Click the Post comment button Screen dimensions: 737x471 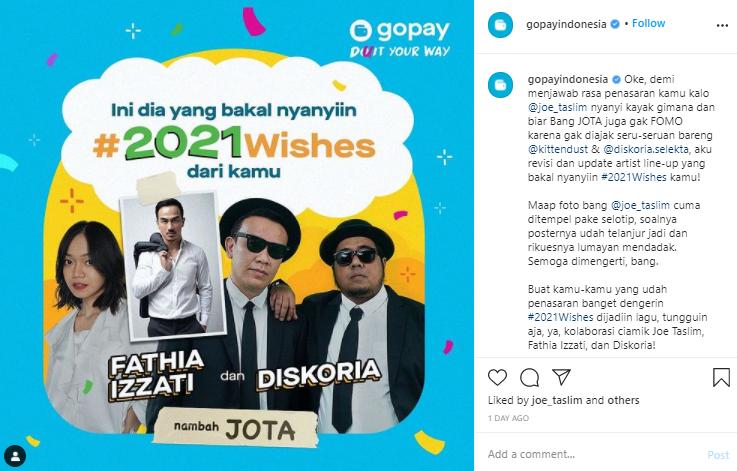[718, 455]
